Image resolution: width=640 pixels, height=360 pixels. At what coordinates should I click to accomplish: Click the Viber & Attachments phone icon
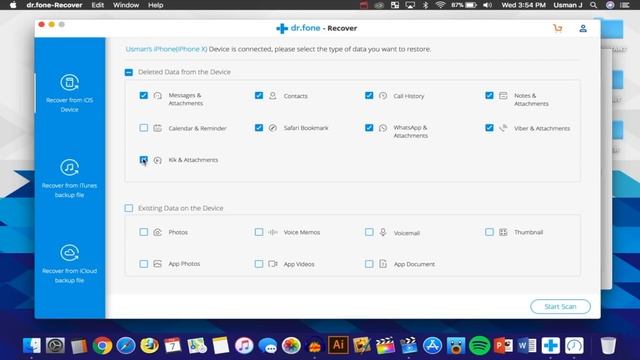click(503, 128)
